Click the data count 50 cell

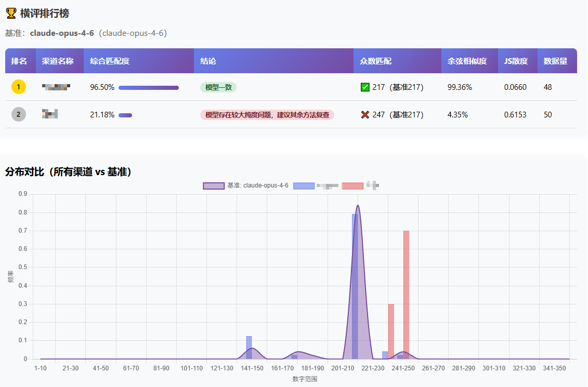(547, 115)
